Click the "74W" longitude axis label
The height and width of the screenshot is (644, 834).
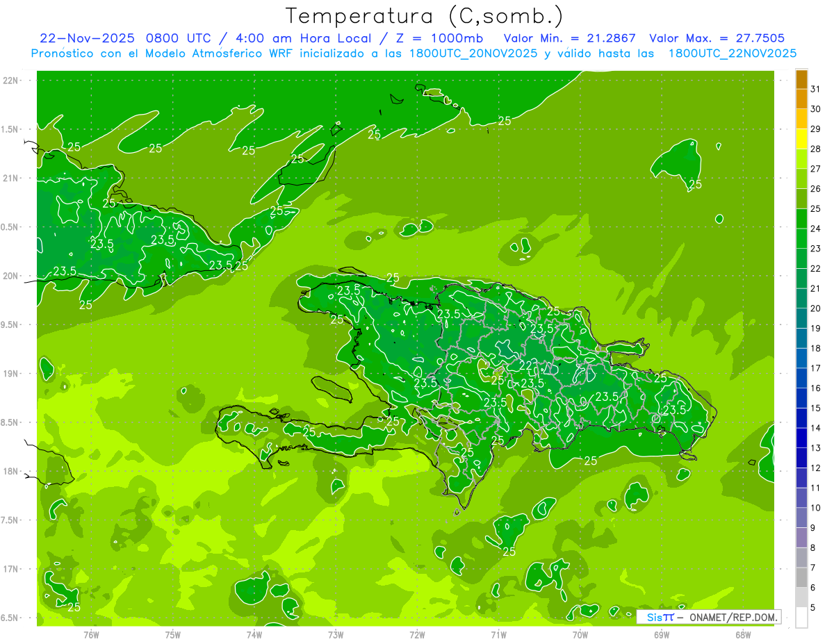[x=254, y=635]
